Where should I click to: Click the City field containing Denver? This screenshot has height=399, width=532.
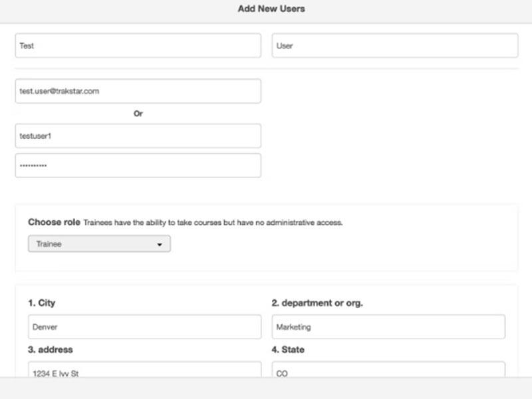pyautogui.click(x=145, y=327)
